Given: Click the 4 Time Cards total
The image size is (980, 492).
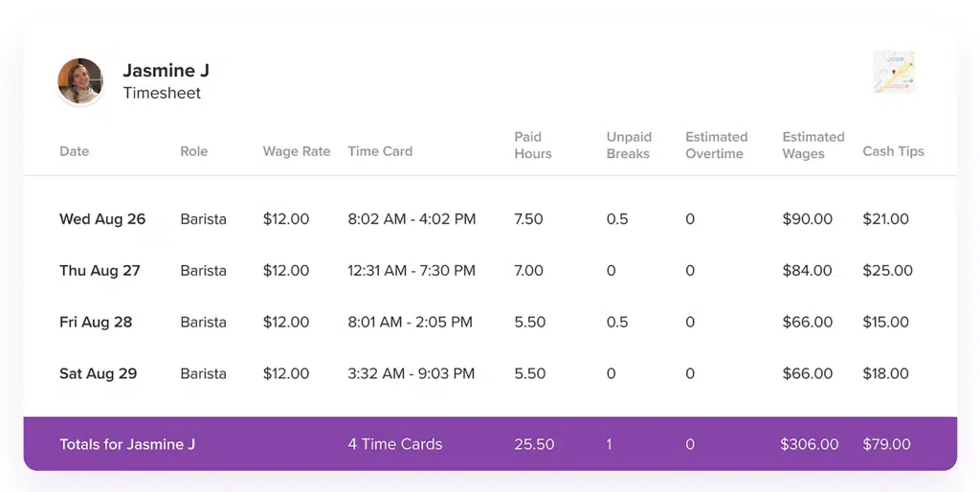Looking at the screenshot, I should coord(394,444).
